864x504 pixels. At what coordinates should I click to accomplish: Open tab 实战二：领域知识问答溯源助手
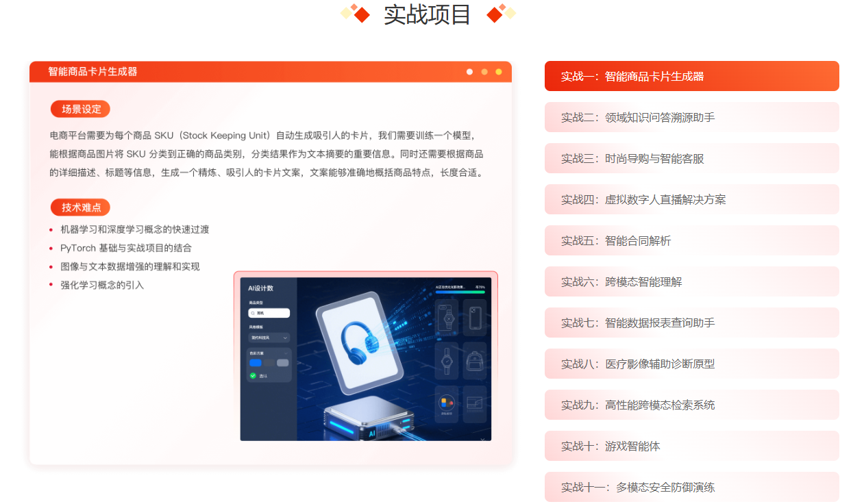tap(692, 117)
